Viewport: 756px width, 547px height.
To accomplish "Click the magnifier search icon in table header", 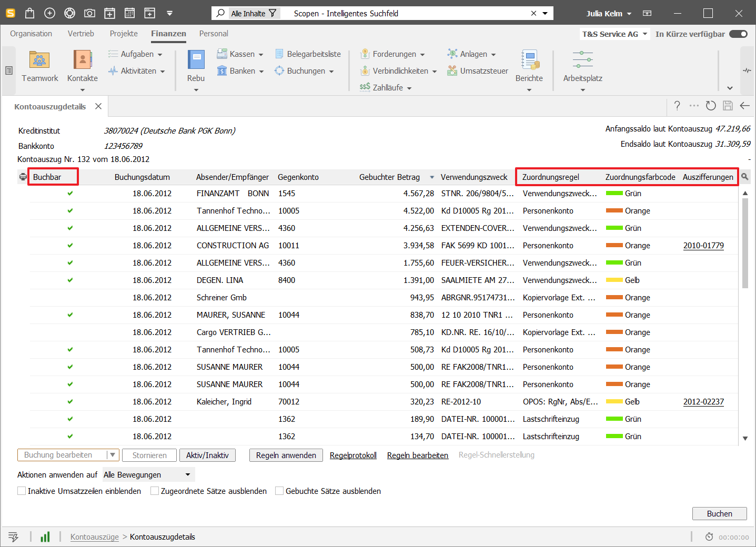I will coord(744,177).
